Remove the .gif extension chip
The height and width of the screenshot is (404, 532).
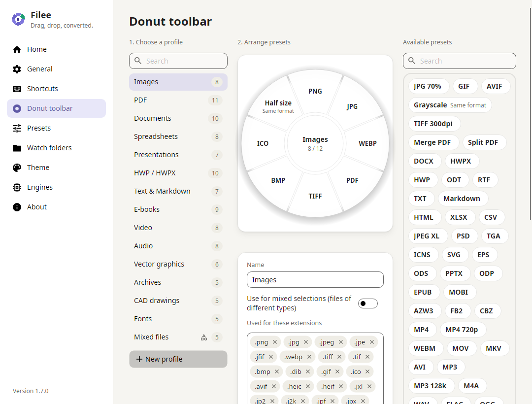coord(337,371)
